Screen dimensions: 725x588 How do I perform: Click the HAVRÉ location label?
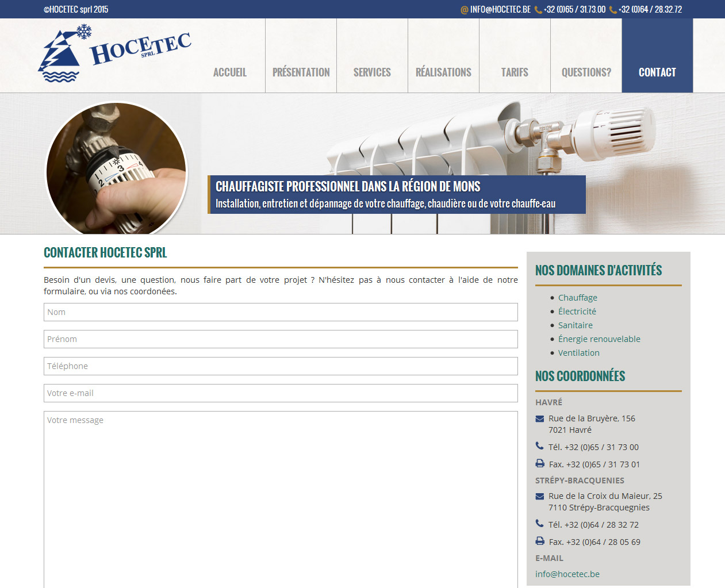(549, 402)
